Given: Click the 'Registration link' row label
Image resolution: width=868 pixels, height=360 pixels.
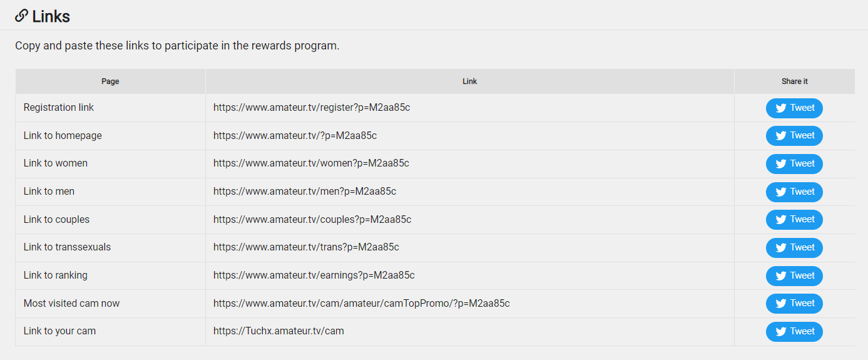Looking at the screenshot, I should [59, 108].
